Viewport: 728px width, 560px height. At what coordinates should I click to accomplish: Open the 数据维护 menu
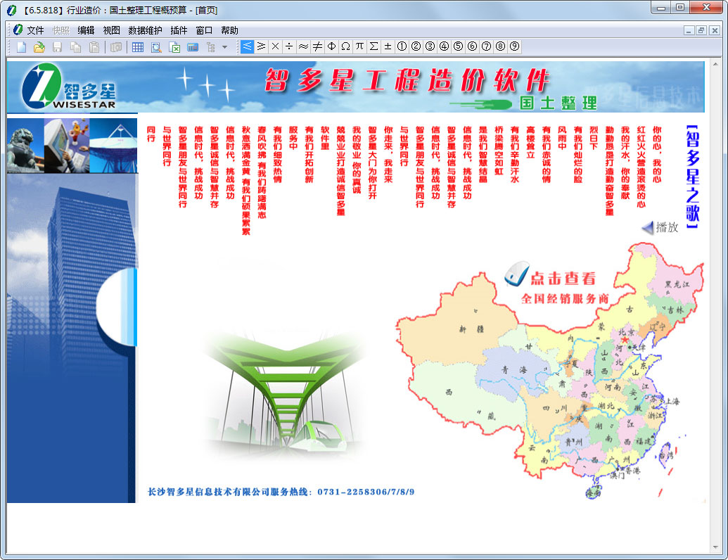click(x=145, y=30)
